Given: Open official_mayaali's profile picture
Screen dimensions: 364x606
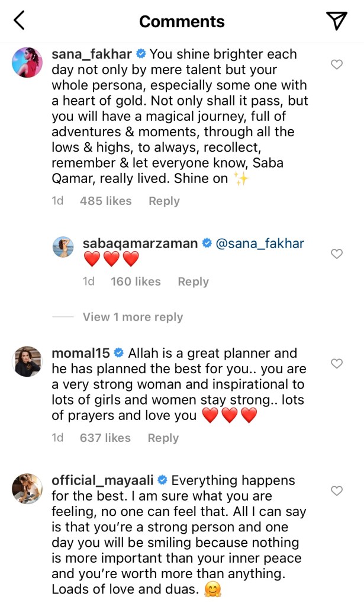Looking at the screenshot, I should coord(27,486).
